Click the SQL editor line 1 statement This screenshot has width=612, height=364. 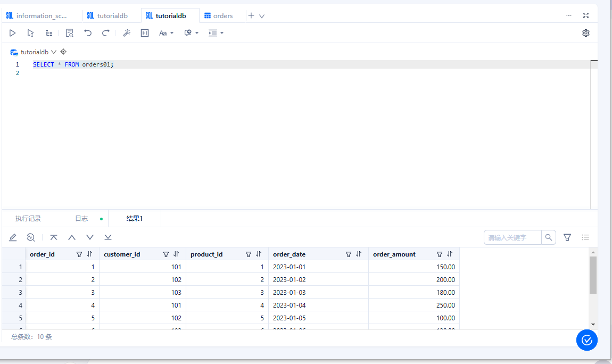click(x=73, y=64)
